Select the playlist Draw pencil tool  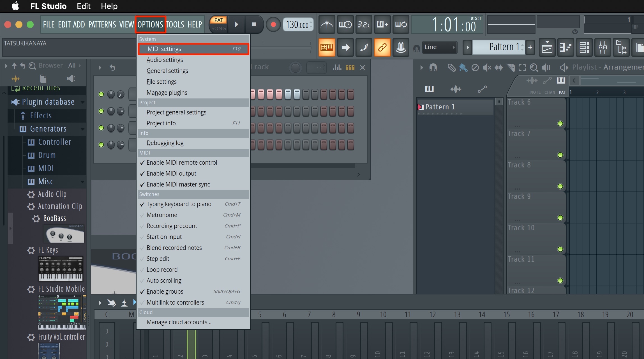[x=451, y=68]
